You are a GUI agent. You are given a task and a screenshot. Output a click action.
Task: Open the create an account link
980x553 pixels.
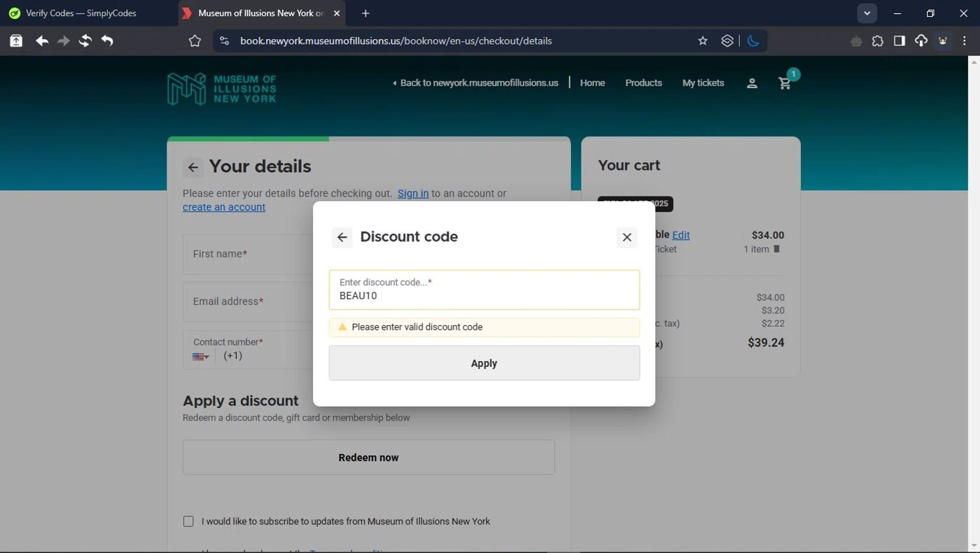(224, 207)
